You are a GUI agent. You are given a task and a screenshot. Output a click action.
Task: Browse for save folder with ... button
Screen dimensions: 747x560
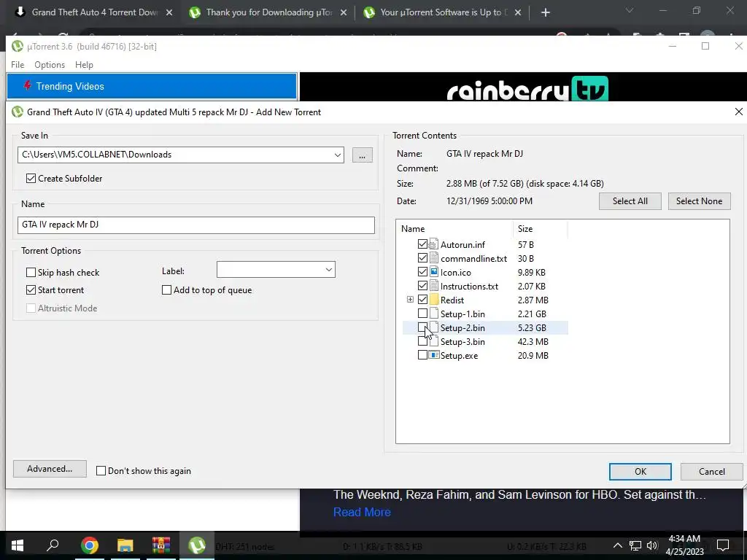[x=362, y=155]
